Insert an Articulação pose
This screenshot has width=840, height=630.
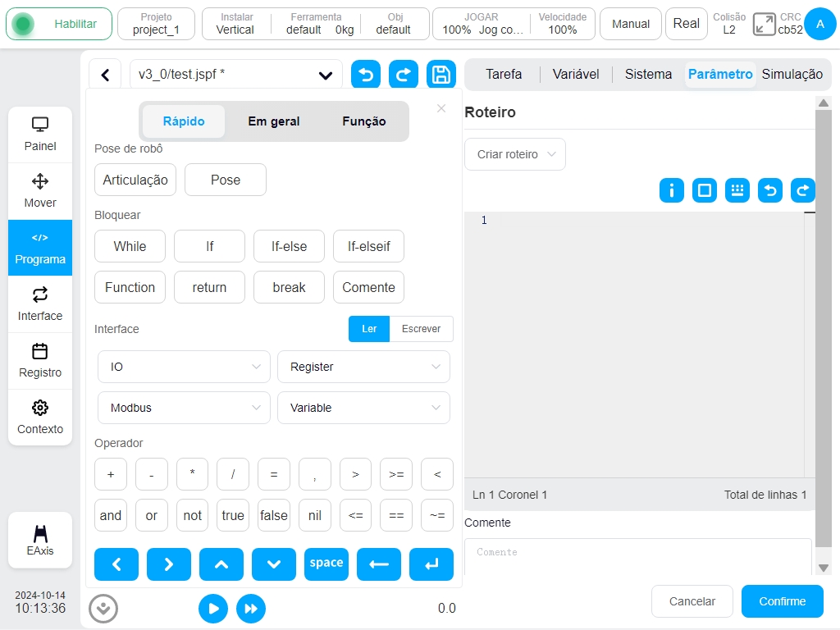click(135, 180)
